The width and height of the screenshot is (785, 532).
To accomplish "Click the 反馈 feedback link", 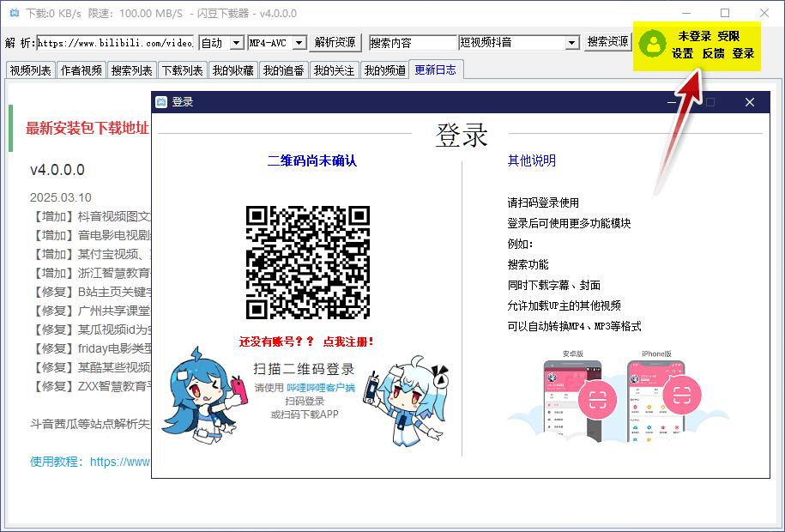I will (714, 53).
